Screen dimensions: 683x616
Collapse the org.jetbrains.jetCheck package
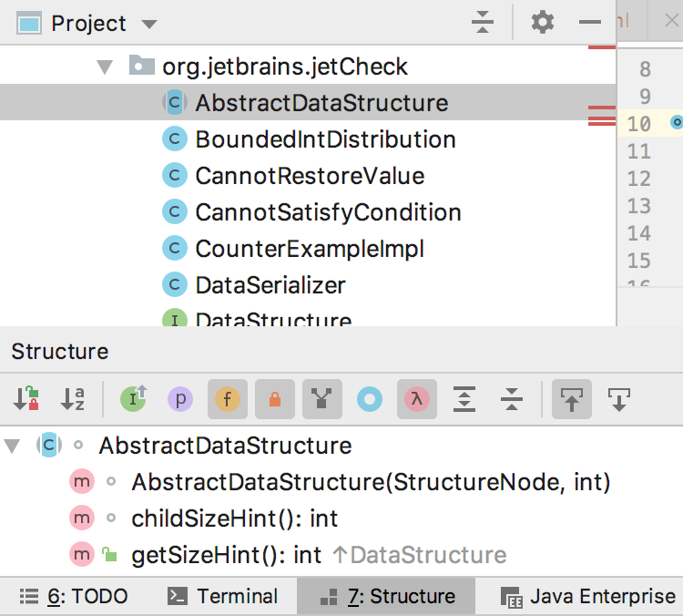pos(106,67)
